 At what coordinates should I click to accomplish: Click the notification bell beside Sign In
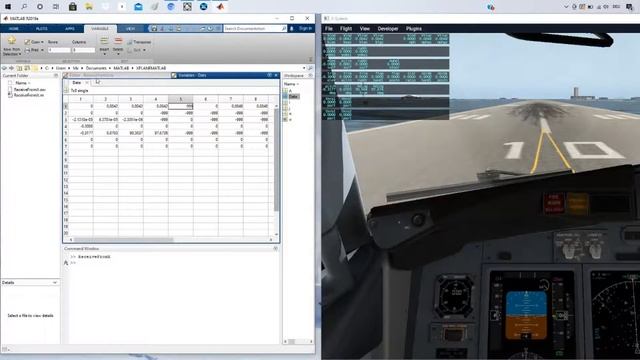click(x=291, y=29)
